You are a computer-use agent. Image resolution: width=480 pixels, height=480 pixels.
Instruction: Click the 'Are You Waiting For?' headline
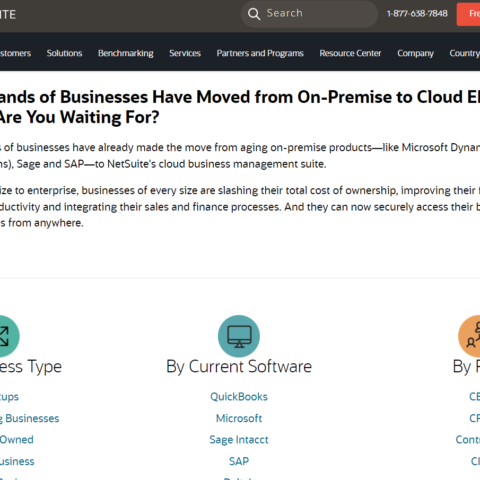[79, 117]
